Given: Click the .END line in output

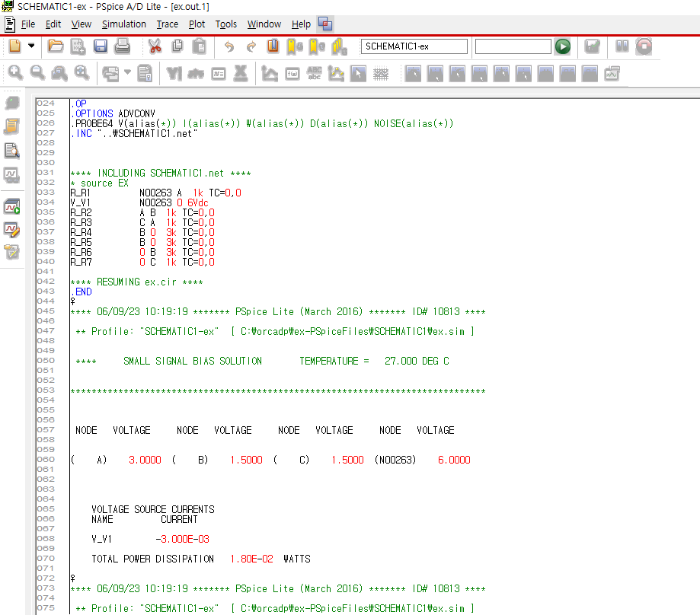Looking at the screenshot, I should click(82, 292).
